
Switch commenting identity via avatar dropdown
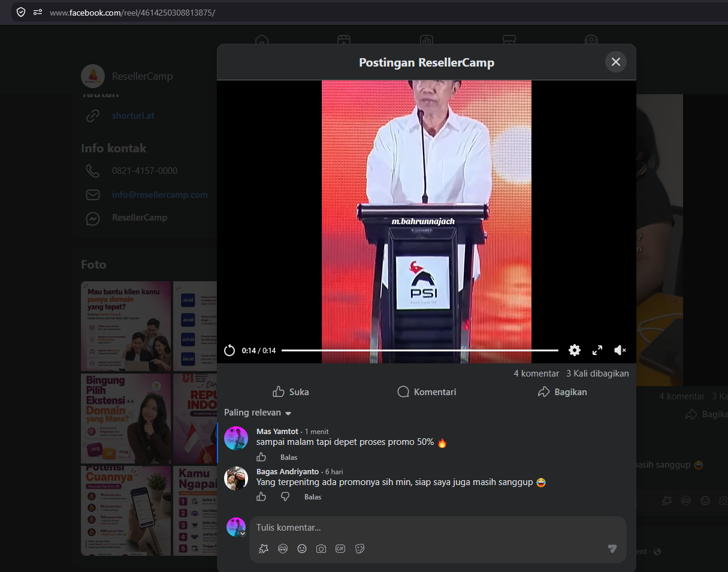236,527
